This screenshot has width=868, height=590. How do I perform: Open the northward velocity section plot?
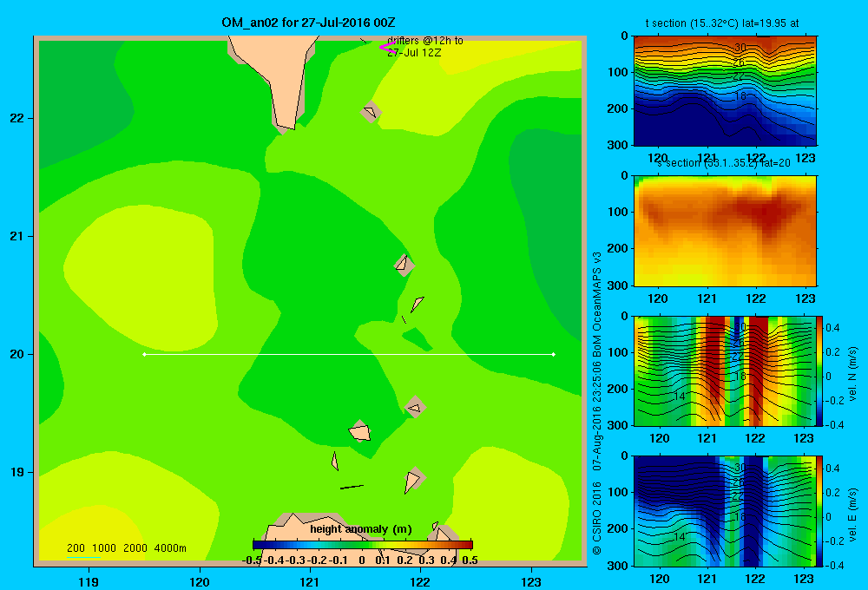point(725,370)
